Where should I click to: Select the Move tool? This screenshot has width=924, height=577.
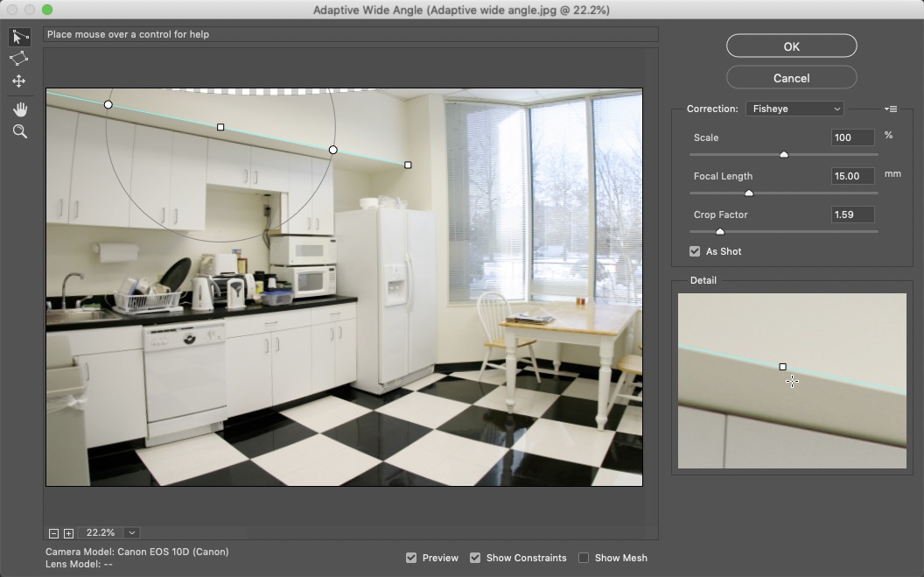point(19,81)
